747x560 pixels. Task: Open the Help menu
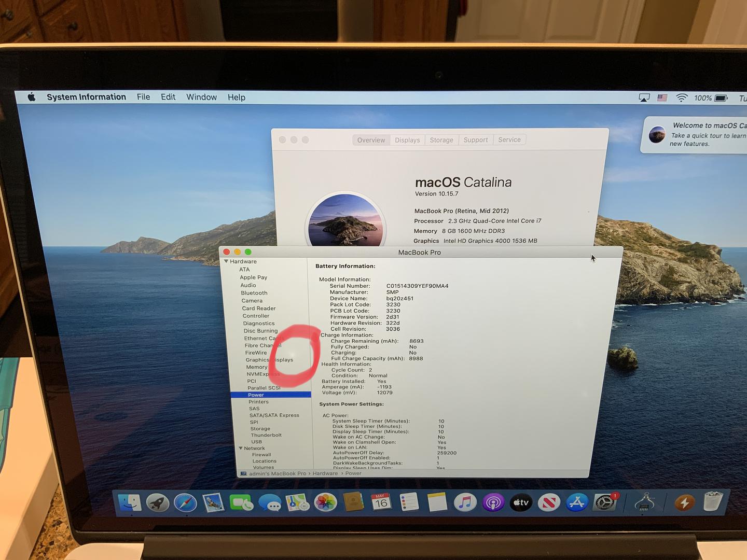click(237, 97)
